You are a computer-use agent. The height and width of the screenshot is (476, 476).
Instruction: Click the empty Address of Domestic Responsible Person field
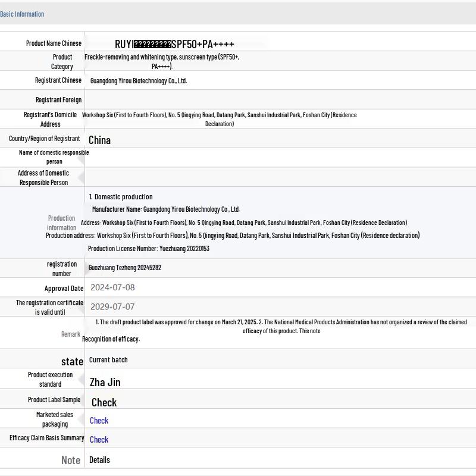click(280, 177)
